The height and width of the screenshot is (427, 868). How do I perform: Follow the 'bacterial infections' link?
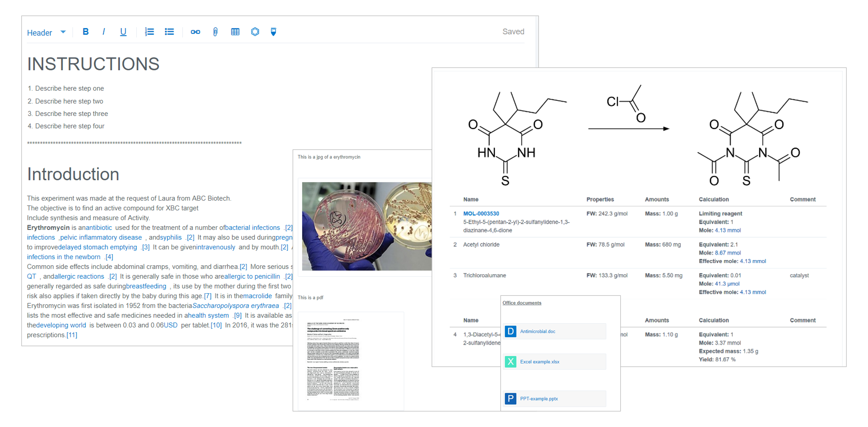click(252, 227)
